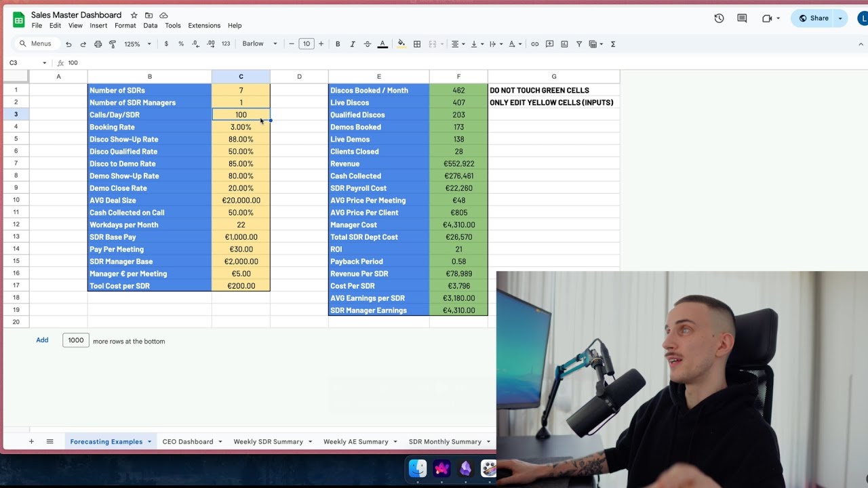Image resolution: width=868 pixels, height=488 pixels.
Task: Click the font size field
Action: click(307, 44)
